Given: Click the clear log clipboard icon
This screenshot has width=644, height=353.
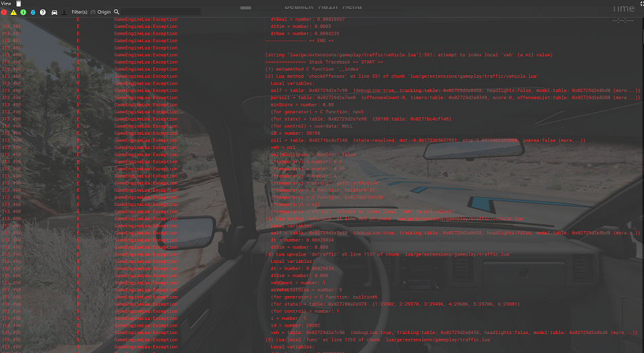Looking at the screenshot, I should point(18,3).
